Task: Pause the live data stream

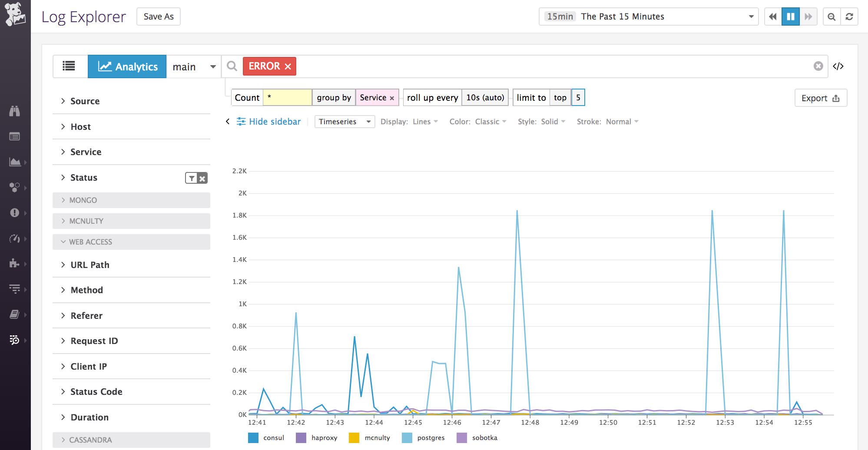Action: click(790, 17)
